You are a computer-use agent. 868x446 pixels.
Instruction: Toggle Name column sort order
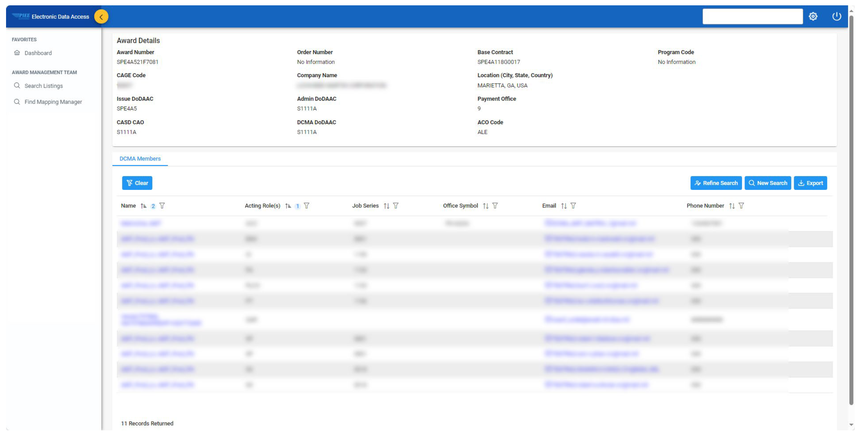click(x=143, y=206)
